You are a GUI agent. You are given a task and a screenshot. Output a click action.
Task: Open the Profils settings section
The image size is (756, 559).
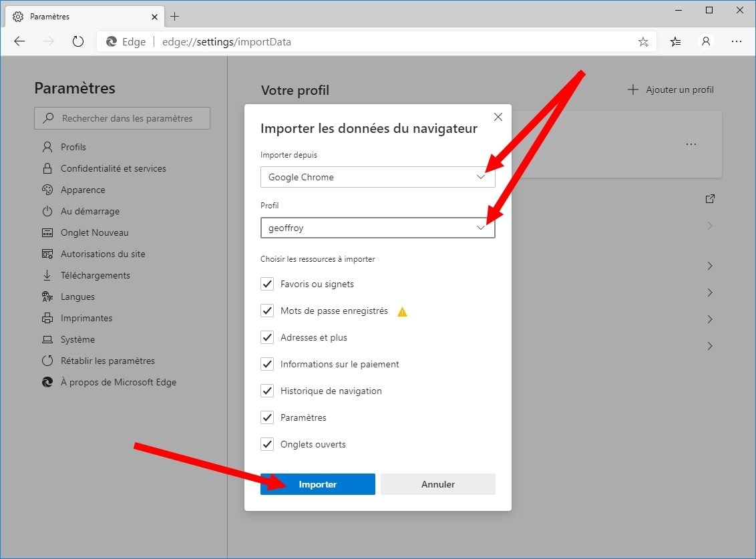click(x=73, y=147)
